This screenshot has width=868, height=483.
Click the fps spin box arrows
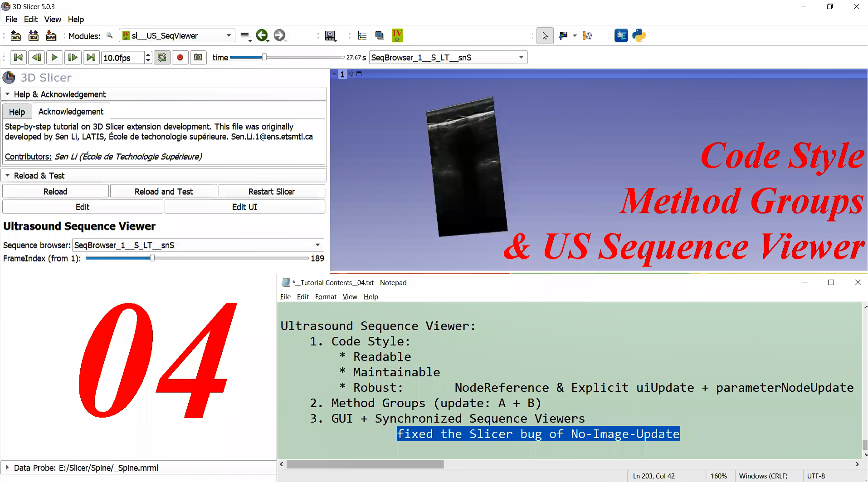click(148, 57)
